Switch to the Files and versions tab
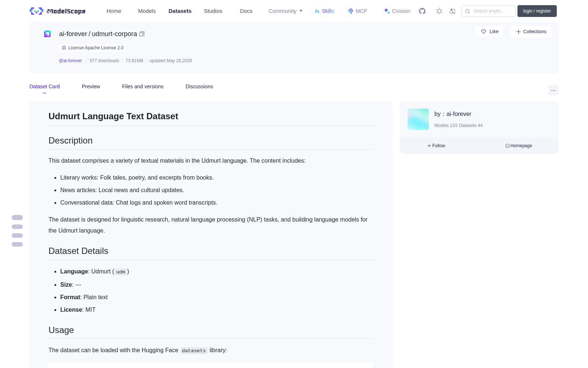The height and width of the screenshot is (368, 588). pyautogui.click(x=143, y=86)
